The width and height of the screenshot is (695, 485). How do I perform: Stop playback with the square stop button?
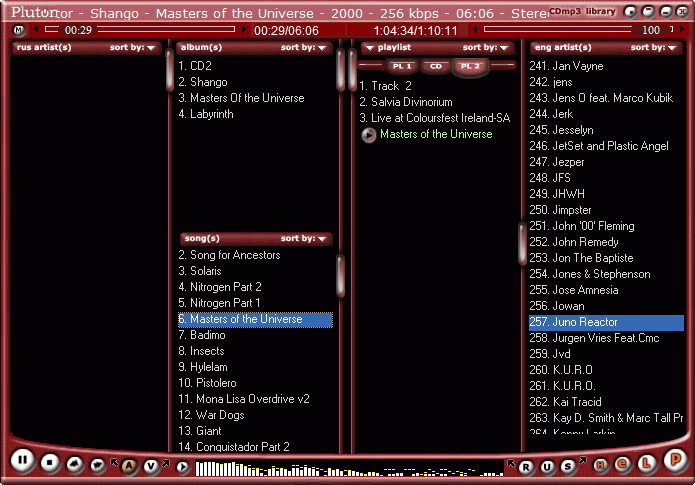[x=50, y=463]
